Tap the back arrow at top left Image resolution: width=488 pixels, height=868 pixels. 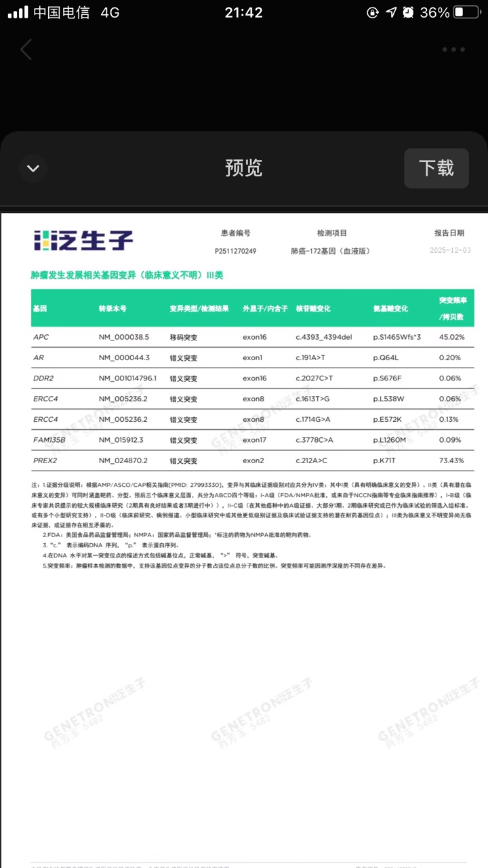tap(26, 50)
